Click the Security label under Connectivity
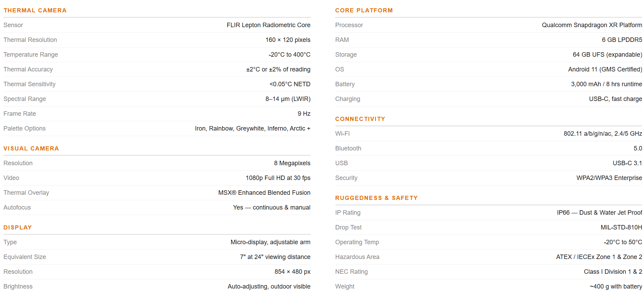This screenshot has height=293, width=644. 346,178
